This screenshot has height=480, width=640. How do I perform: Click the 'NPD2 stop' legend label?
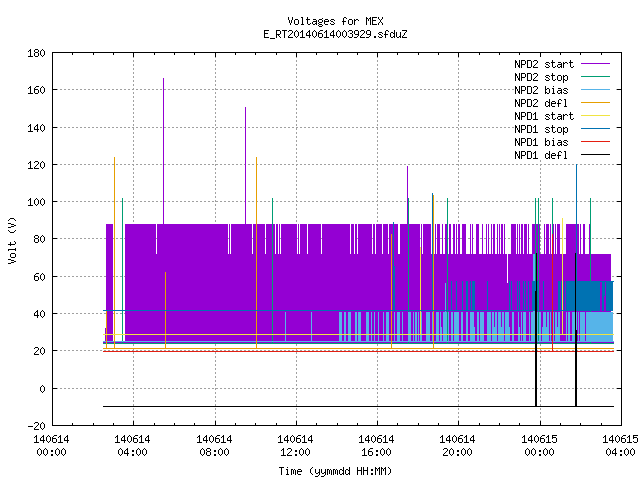click(x=541, y=77)
